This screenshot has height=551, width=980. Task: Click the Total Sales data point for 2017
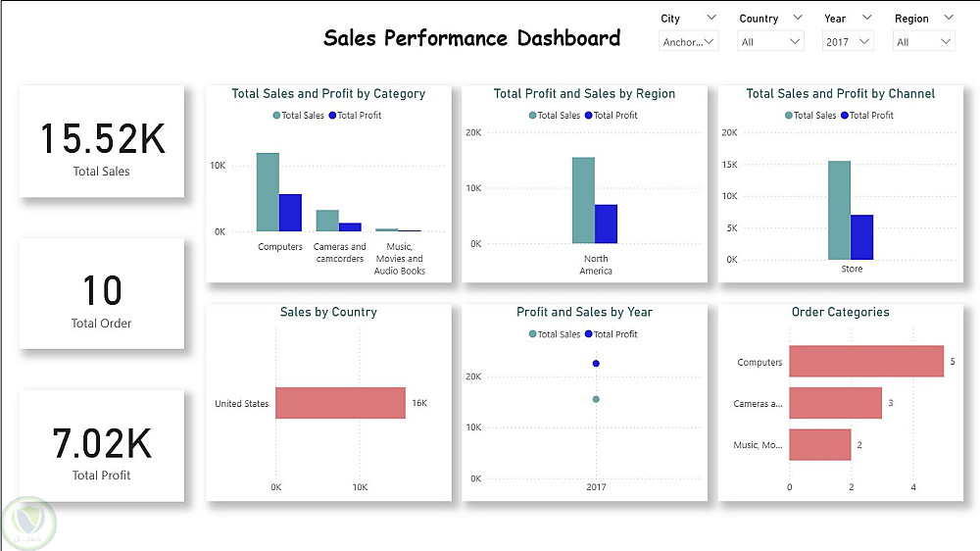click(x=596, y=399)
